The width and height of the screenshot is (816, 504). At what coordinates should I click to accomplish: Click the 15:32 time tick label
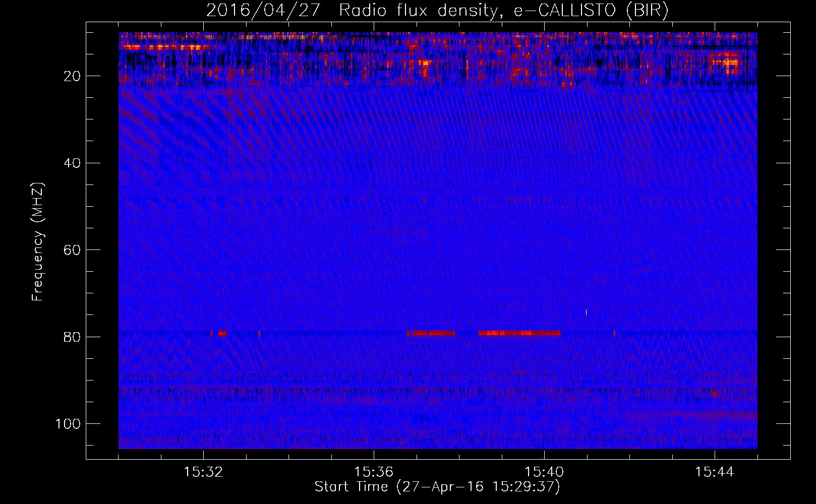tap(203, 472)
